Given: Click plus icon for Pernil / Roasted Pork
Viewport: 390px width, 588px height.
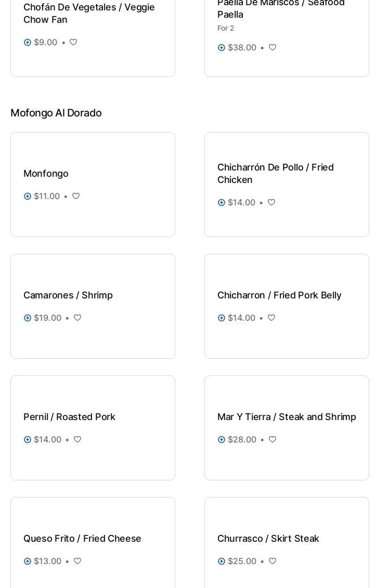Looking at the screenshot, I should coord(28,439).
